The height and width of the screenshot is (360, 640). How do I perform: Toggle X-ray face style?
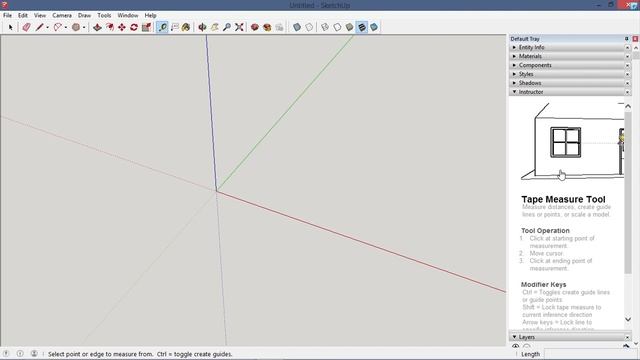[297, 27]
